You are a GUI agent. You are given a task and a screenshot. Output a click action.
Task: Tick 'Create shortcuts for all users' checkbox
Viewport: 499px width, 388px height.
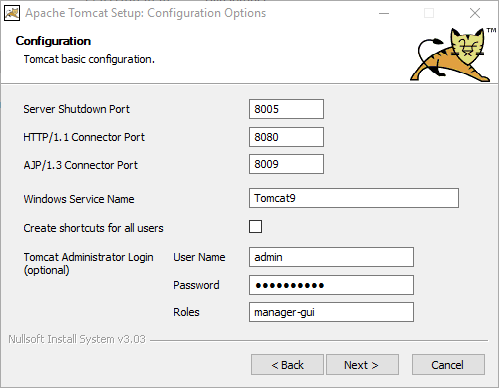coord(255,227)
